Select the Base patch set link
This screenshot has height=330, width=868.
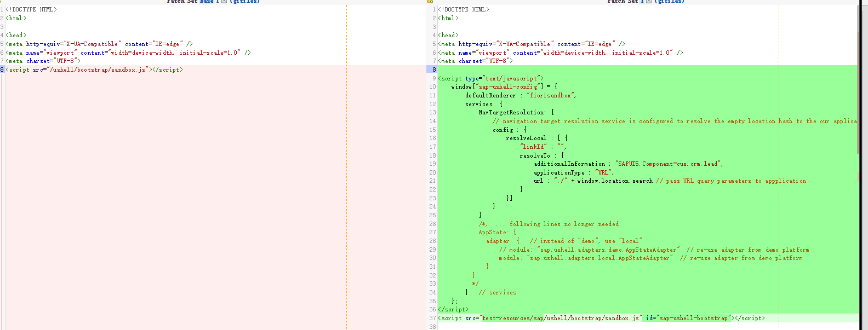pos(207,2)
